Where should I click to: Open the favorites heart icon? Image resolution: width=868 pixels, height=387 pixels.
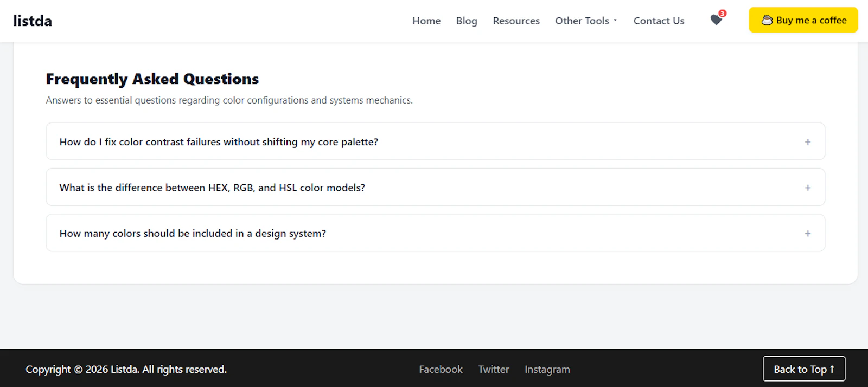(x=717, y=20)
